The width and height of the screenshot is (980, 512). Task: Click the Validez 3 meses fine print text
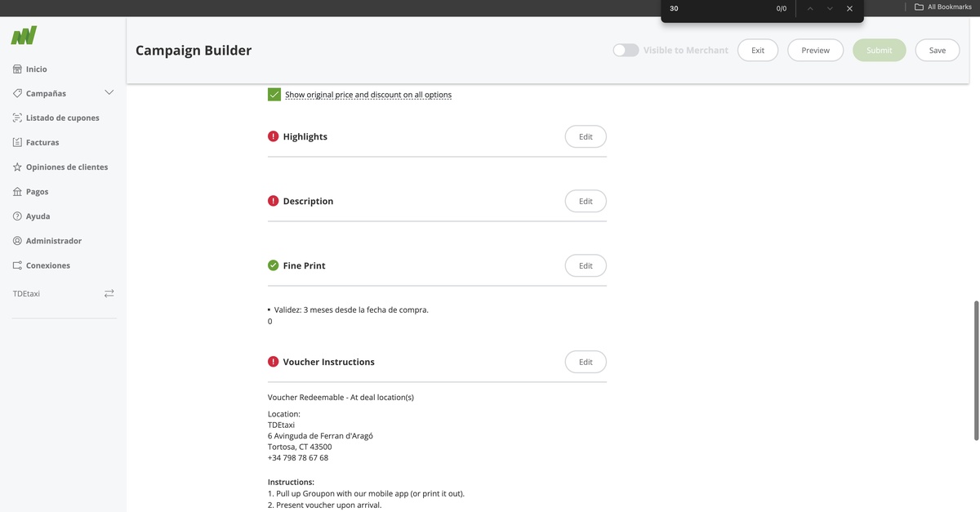[351, 309]
